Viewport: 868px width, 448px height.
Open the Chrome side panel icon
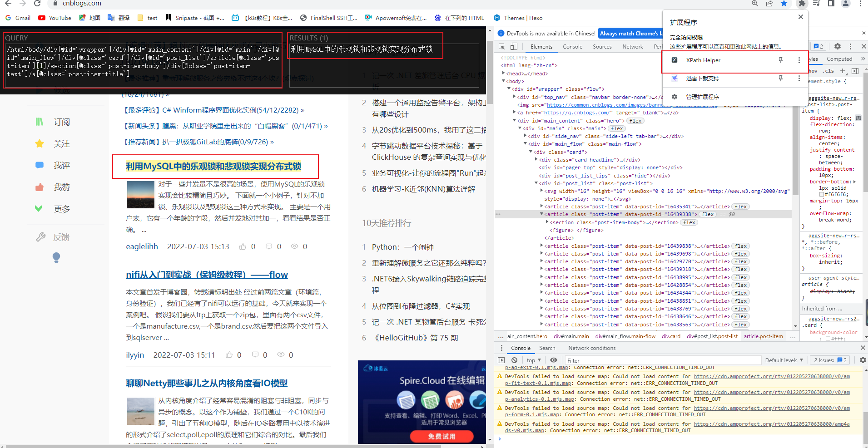tap(831, 4)
